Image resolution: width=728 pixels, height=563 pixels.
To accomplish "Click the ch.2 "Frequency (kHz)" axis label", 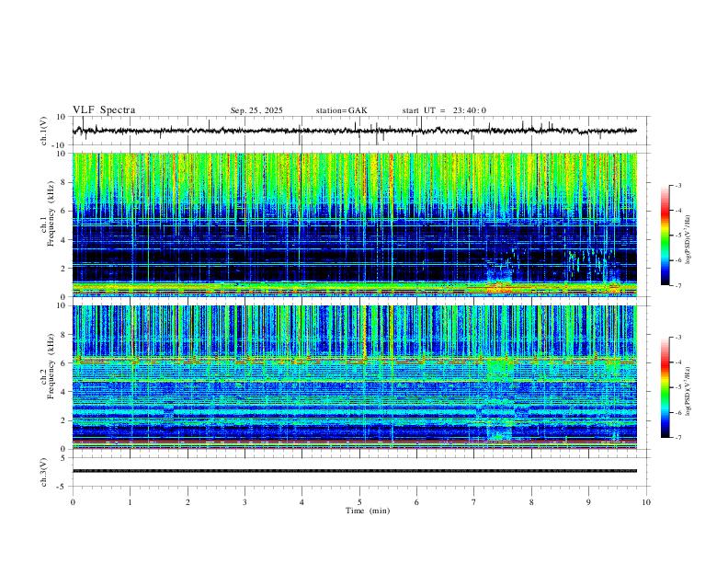I will (x=51, y=368).
